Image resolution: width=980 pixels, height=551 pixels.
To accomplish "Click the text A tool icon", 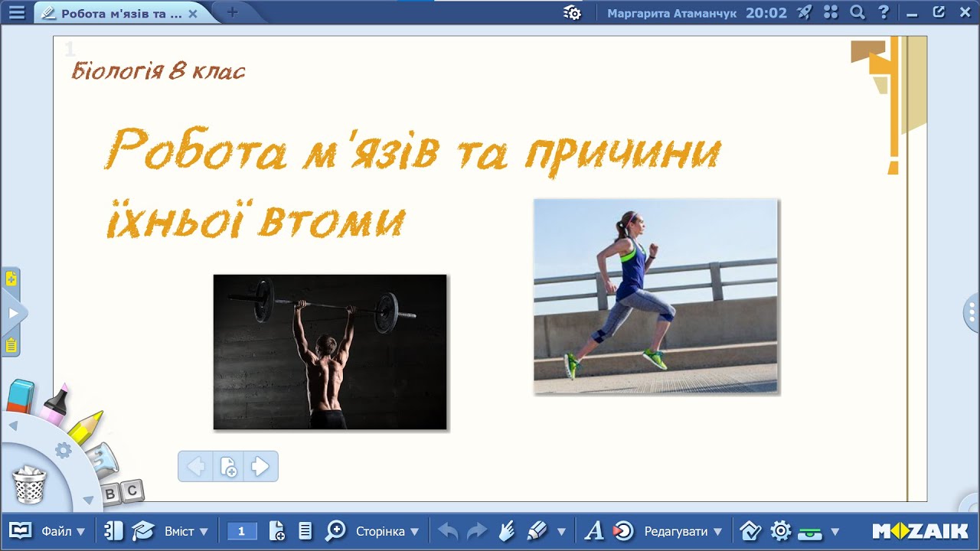I will 594,530.
